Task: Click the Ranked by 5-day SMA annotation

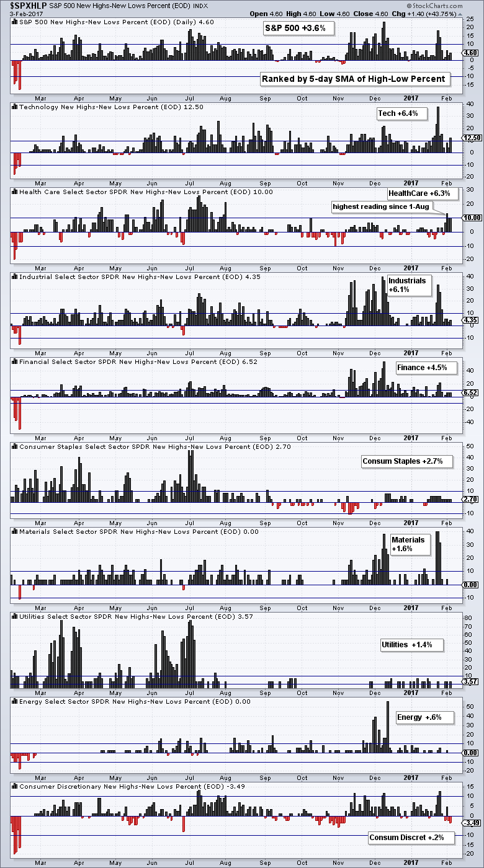Action: [354, 79]
